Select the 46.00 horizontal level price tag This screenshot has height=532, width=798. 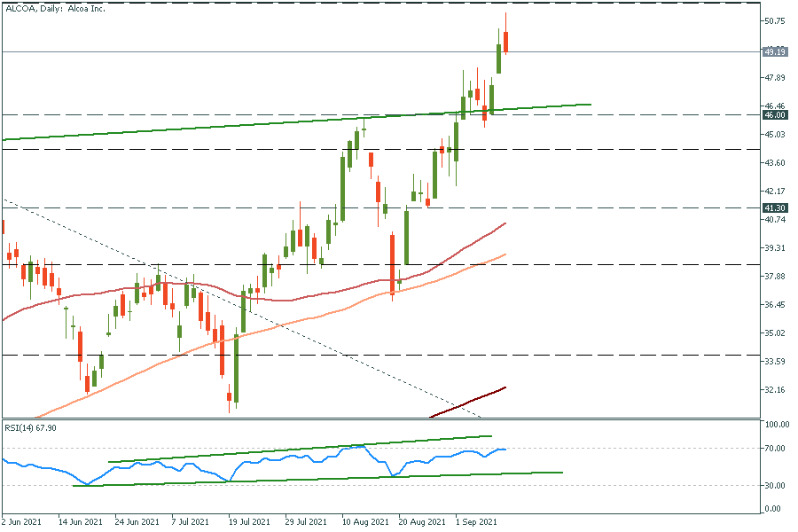pyautogui.click(x=775, y=115)
